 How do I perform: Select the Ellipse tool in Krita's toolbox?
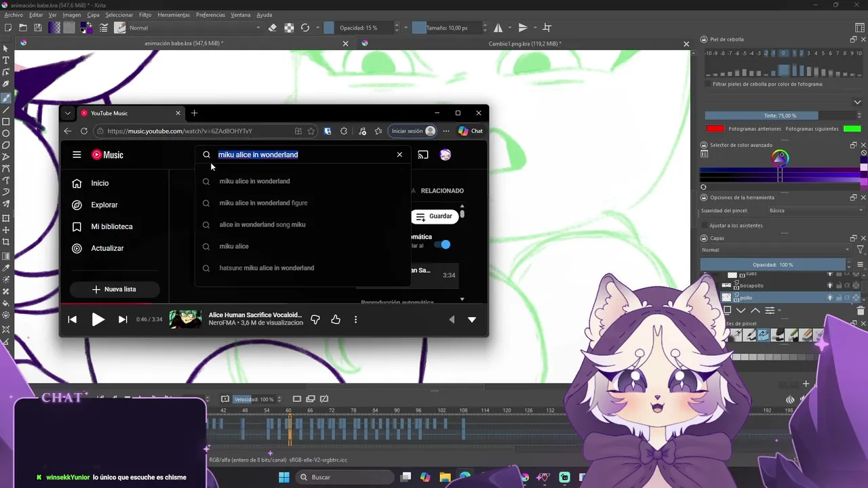(6, 134)
